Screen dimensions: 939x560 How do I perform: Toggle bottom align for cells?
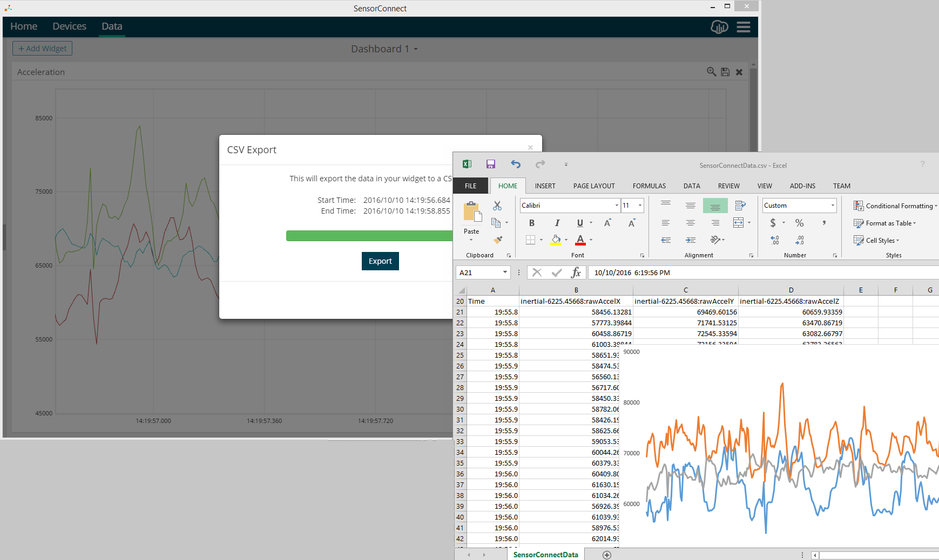(715, 206)
